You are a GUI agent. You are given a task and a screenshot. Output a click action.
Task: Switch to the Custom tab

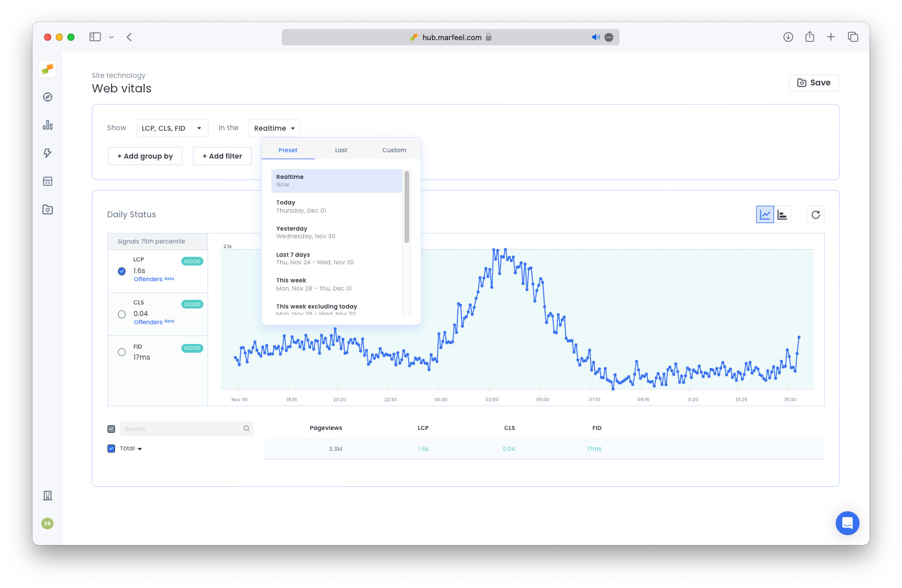[394, 149]
